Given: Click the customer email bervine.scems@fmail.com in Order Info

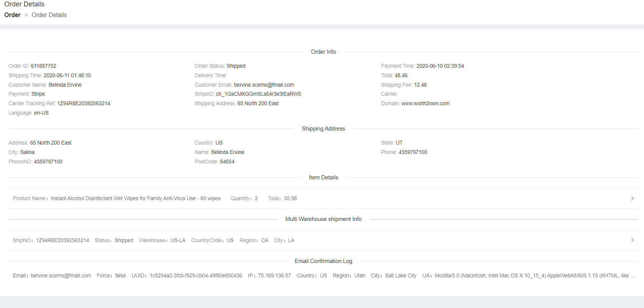Looking at the screenshot, I should pos(264,85).
